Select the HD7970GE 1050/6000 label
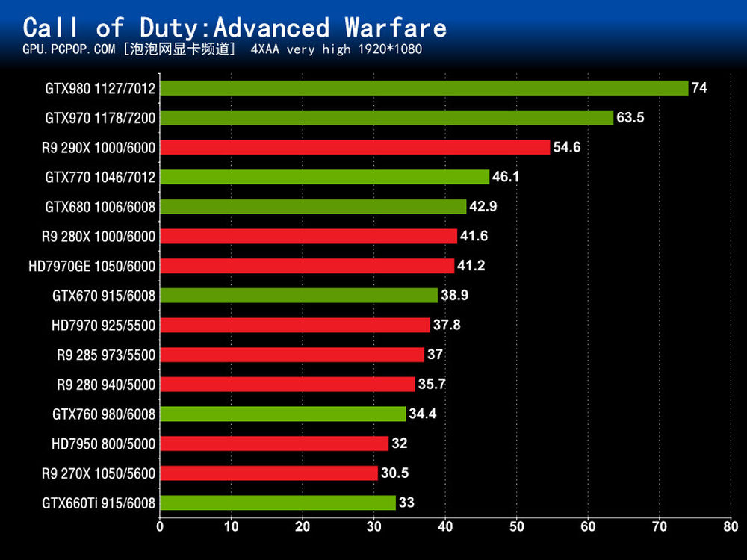The width and height of the screenshot is (747, 560). [x=92, y=266]
